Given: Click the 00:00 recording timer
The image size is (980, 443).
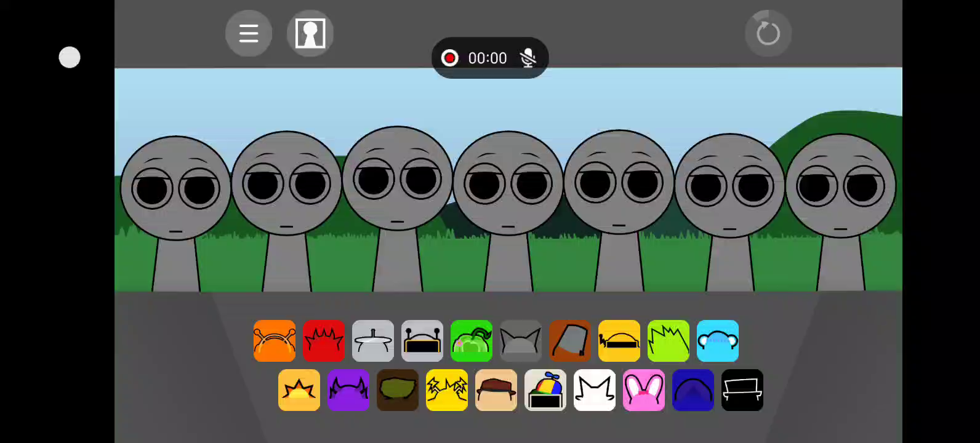Looking at the screenshot, I should coord(488,58).
